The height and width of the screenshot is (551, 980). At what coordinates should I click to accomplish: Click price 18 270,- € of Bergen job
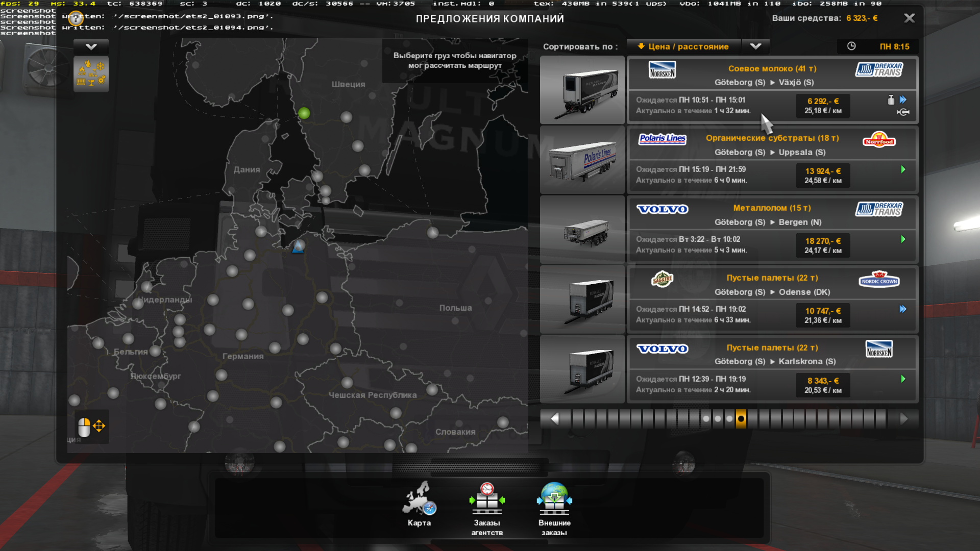[823, 241]
